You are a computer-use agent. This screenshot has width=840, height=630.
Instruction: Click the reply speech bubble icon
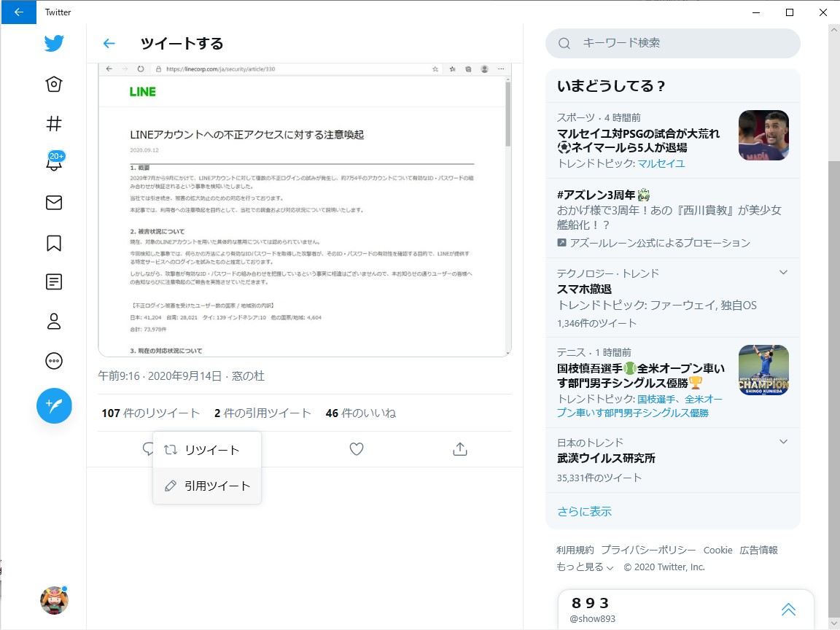[x=148, y=449]
